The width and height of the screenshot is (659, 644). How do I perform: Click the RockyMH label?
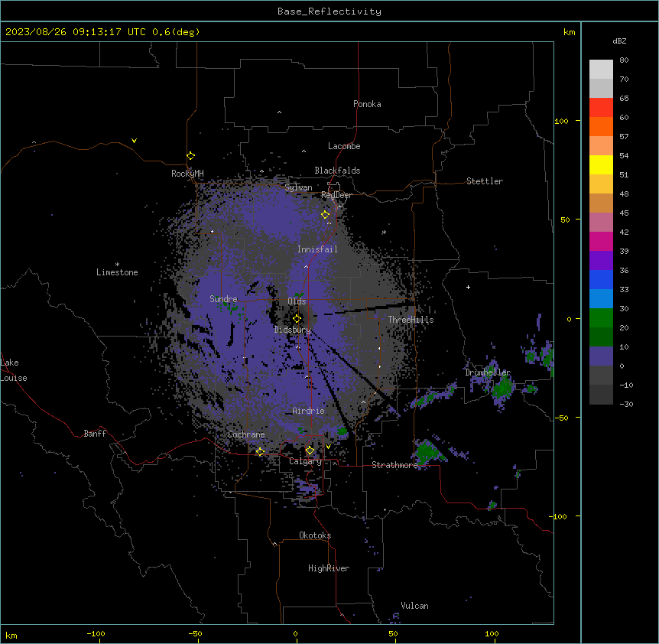point(187,173)
